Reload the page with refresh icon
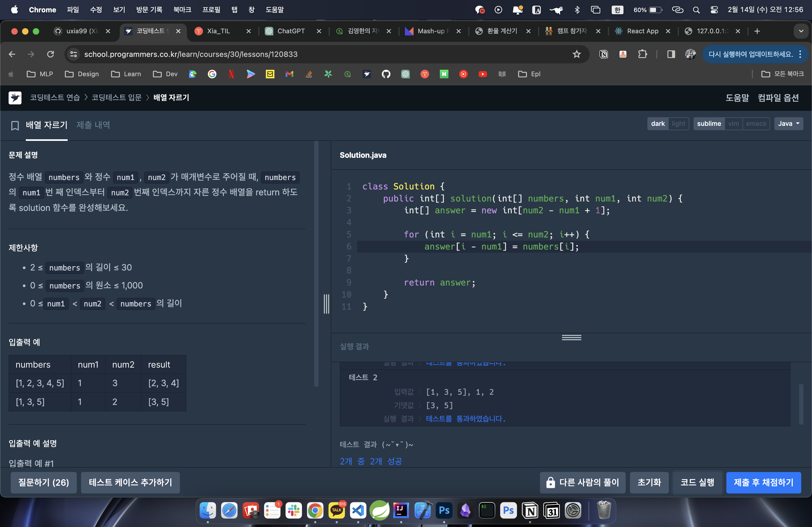 (50, 54)
